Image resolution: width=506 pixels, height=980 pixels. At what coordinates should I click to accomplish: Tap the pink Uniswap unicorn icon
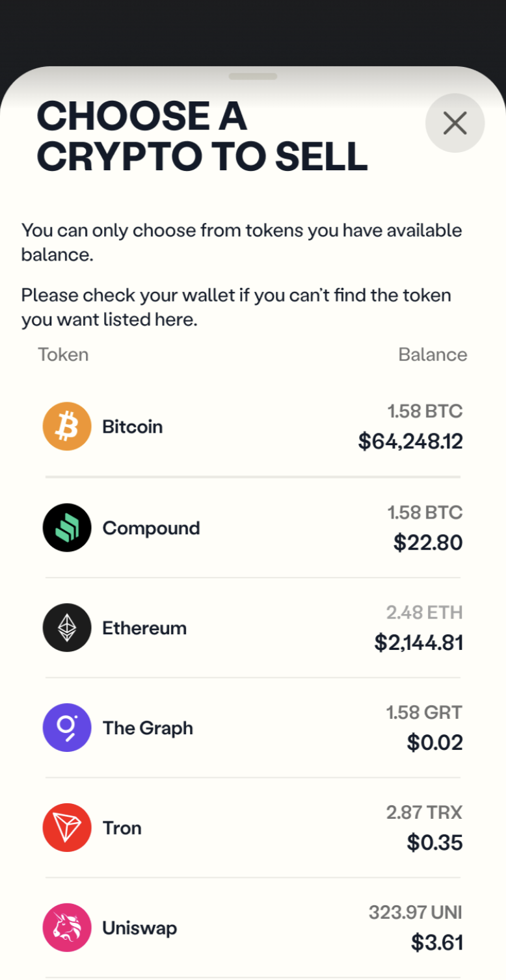click(x=66, y=928)
